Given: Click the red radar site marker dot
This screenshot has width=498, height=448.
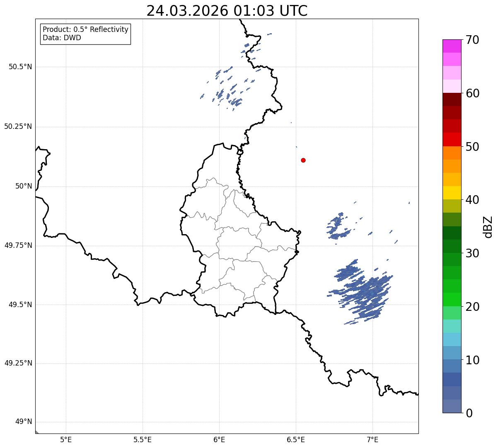Looking at the screenshot, I should click(x=303, y=160).
